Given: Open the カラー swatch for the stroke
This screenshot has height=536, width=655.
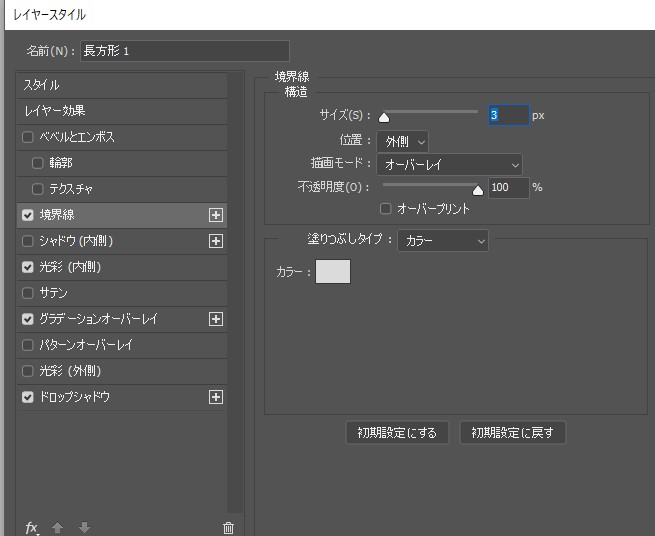Looking at the screenshot, I should click(333, 271).
